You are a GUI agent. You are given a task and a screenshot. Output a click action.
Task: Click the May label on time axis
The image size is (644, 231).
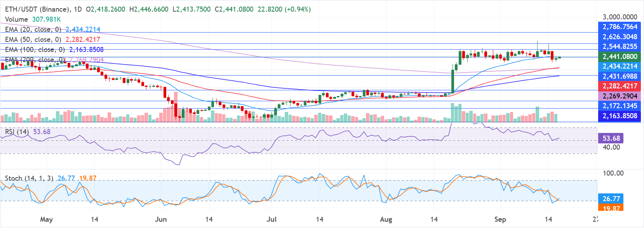pyautogui.click(x=46, y=219)
